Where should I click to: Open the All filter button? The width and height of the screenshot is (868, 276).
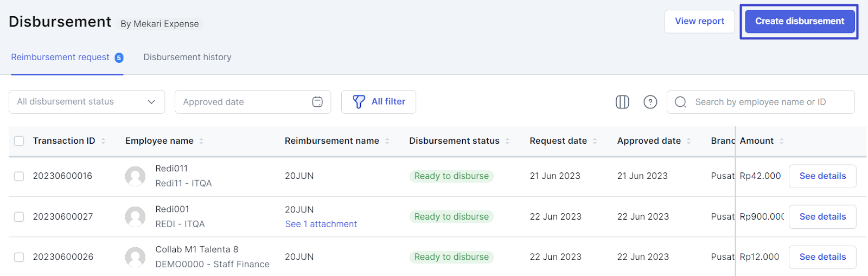(x=379, y=102)
